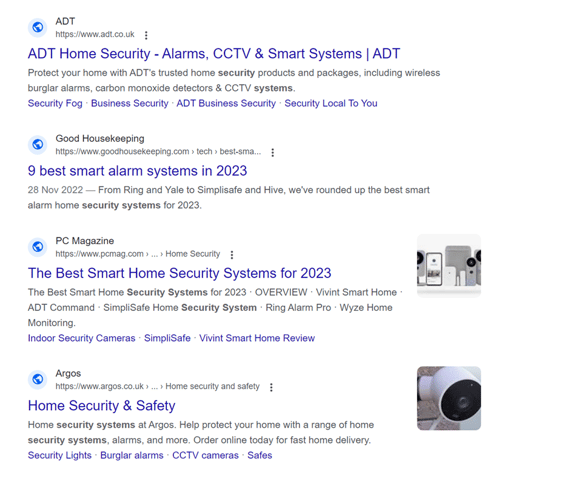
Task: Click the 'ADT' site name
Action: point(65,21)
